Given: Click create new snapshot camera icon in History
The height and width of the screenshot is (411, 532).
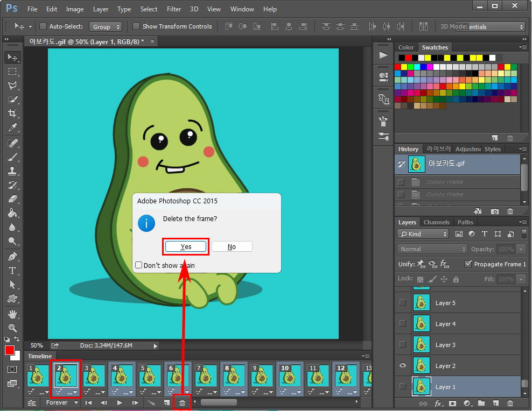Looking at the screenshot, I should (x=495, y=211).
